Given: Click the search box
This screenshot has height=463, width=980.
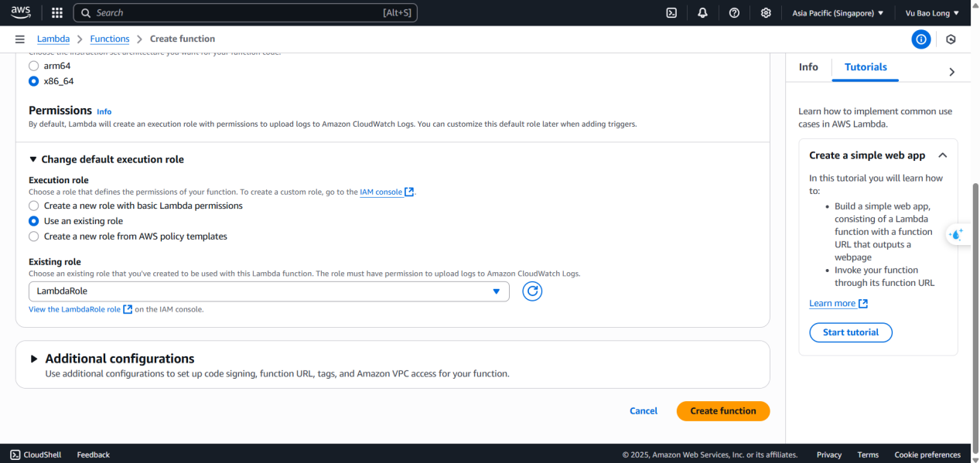Looking at the screenshot, I should coord(245,13).
